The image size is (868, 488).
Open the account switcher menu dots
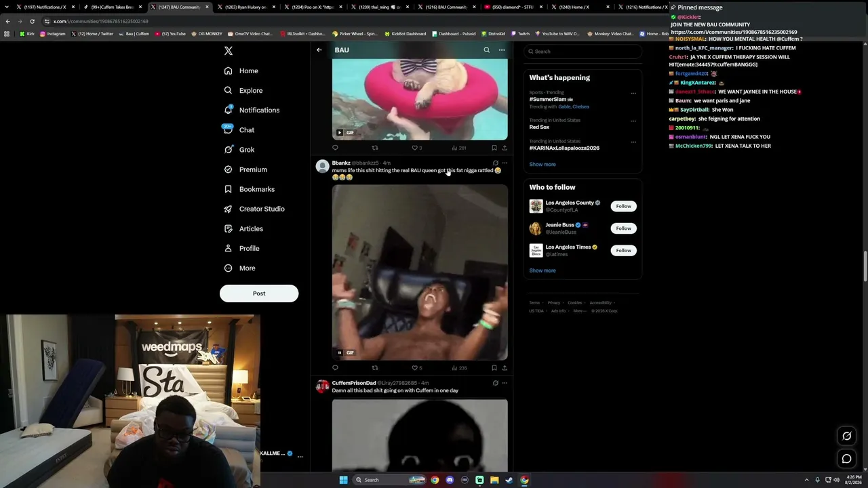tap(300, 457)
